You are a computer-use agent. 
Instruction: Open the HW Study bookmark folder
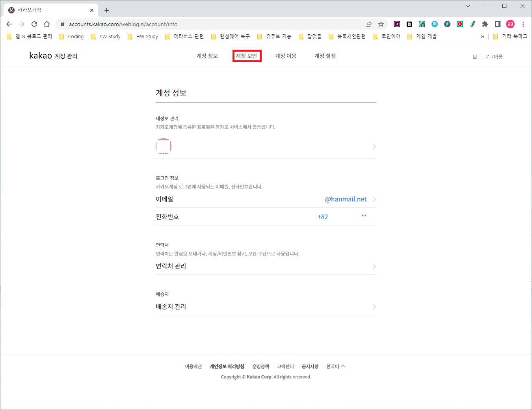pos(143,36)
